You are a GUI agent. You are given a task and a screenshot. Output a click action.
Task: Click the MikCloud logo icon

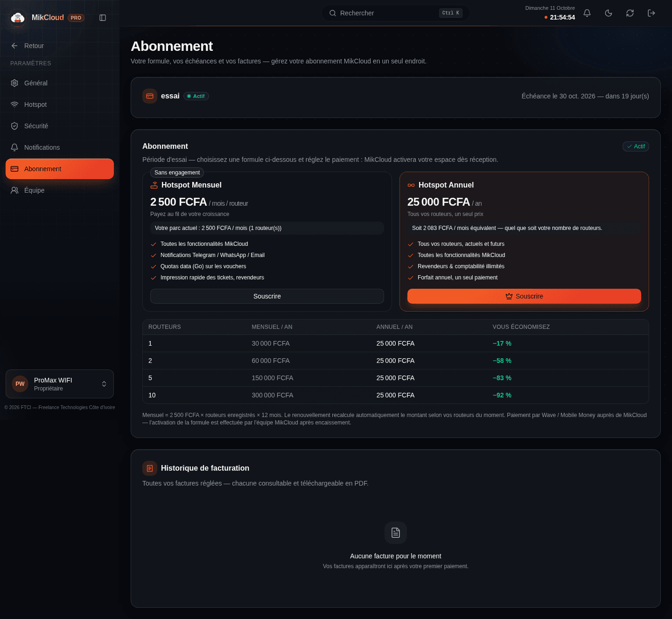[18, 18]
